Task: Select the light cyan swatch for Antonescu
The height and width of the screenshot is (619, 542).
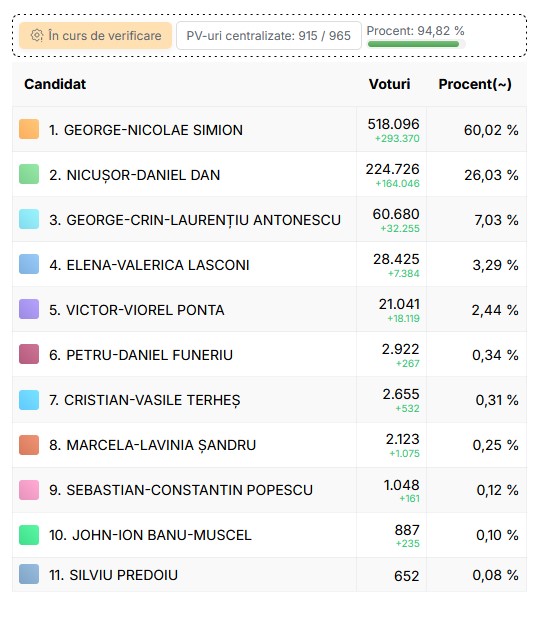Action: [29, 219]
